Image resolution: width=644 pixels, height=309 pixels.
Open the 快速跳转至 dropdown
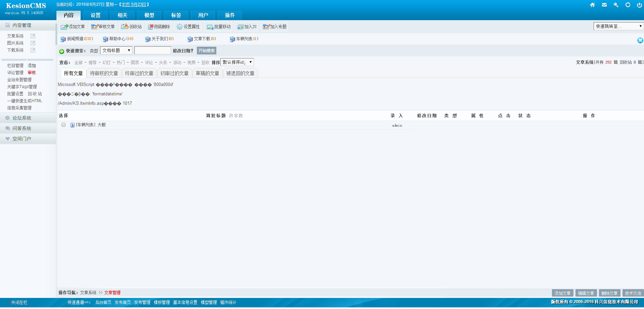[x=618, y=26]
